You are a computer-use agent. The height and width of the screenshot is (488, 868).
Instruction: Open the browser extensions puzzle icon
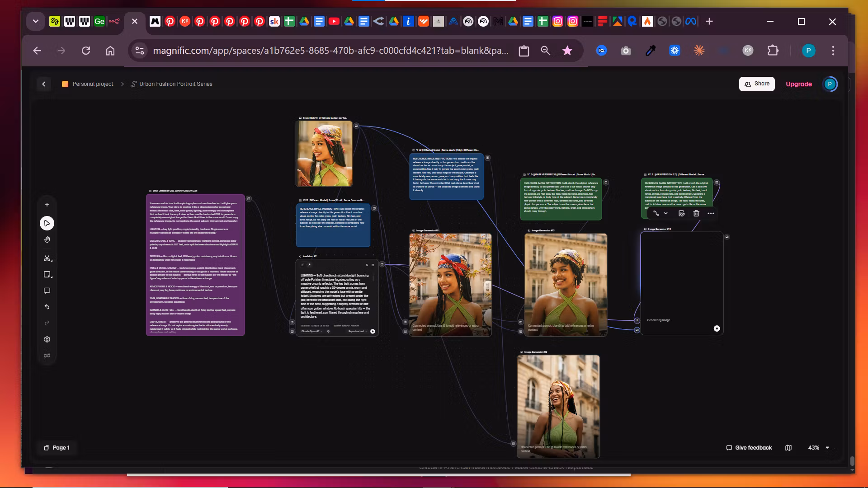pyautogui.click(x=773, y=51)
